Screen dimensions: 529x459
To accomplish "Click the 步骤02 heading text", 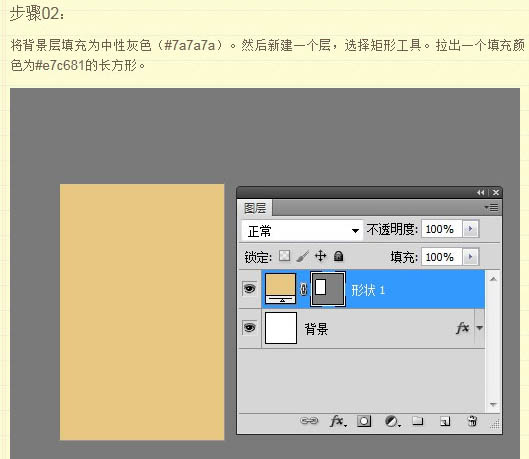I will (36, 14).
